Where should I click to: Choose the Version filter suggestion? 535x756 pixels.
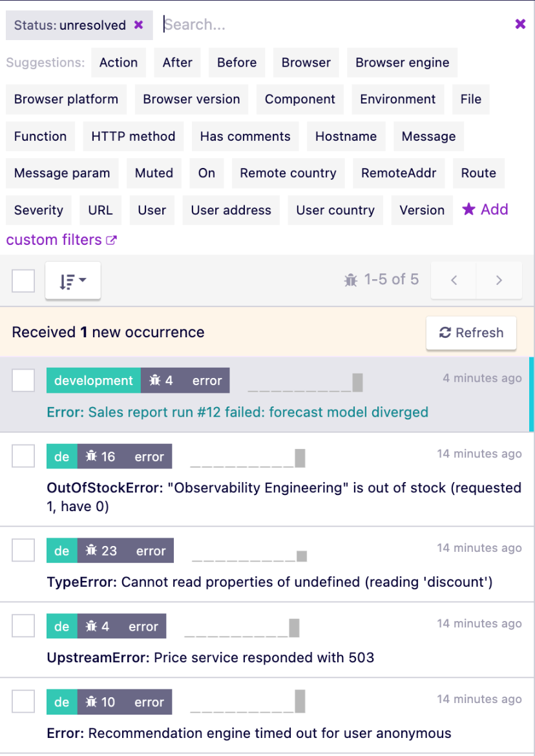click(422, 210)
